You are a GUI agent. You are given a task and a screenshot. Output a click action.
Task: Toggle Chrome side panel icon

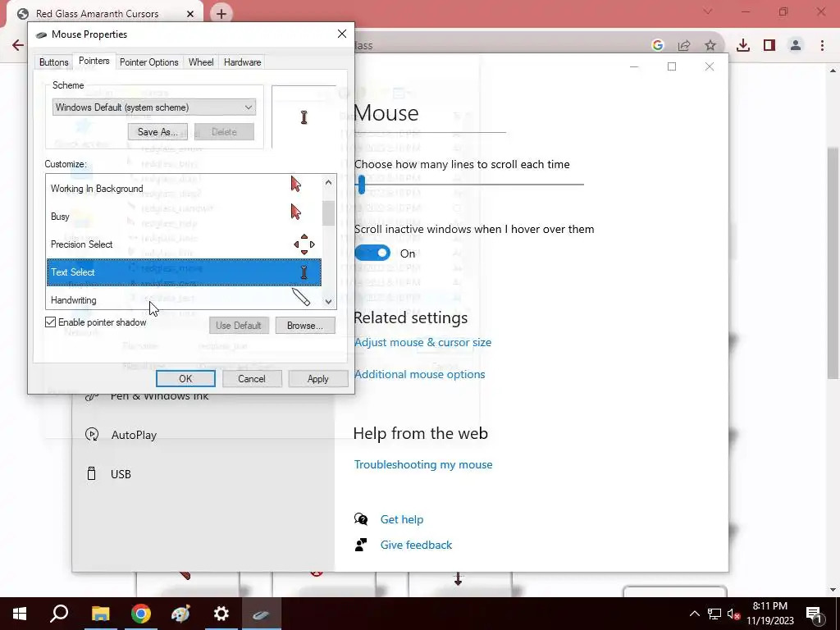coord(769,46)
